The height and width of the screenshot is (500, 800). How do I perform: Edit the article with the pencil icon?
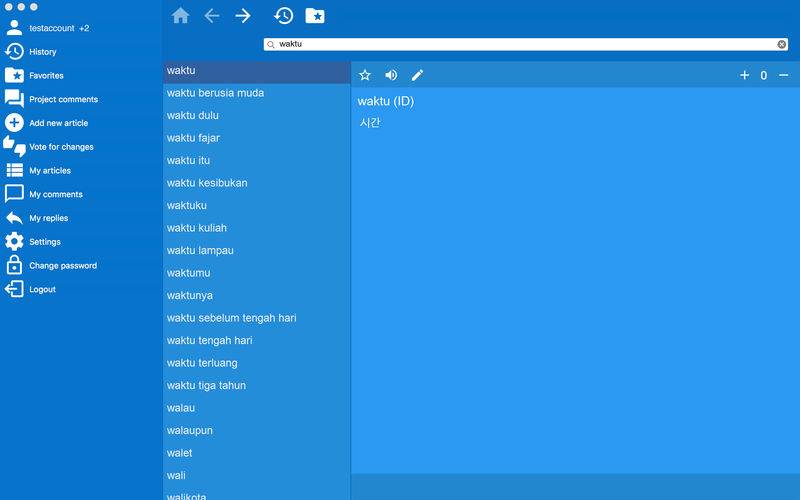417,76
